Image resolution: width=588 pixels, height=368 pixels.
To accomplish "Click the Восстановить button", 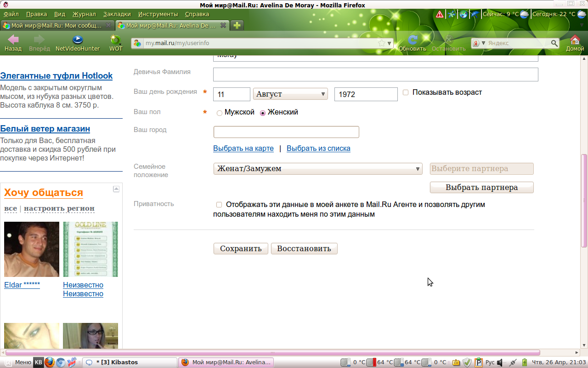I will pos(304,248).
